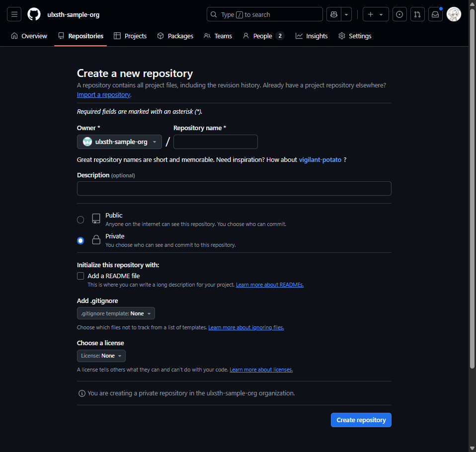Screen dimensions: 476x452
Task: Open the Teams tab
Action: click(x=218, y=36)
